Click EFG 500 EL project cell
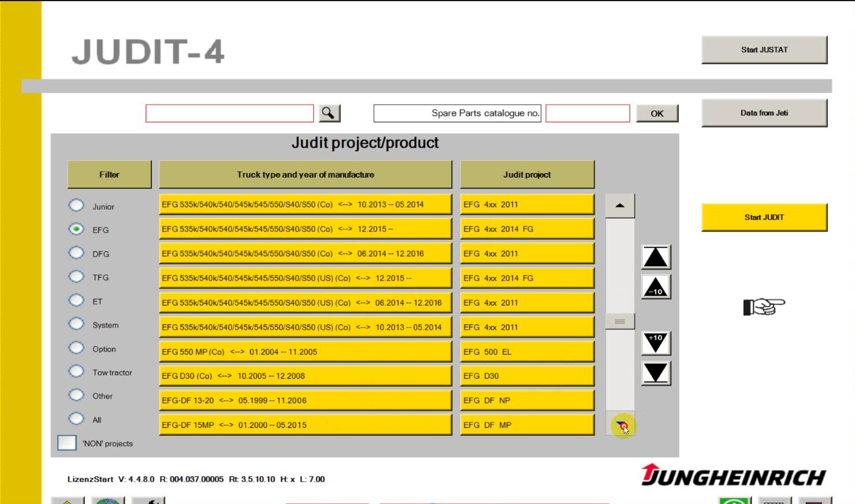The image size is (855, 504). [527, 352]
